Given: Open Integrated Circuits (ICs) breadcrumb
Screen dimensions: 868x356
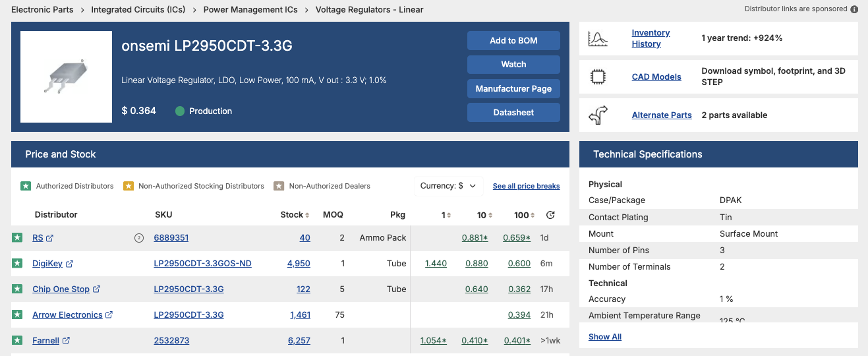Looking at the screenshot, I should pos(138,10).
